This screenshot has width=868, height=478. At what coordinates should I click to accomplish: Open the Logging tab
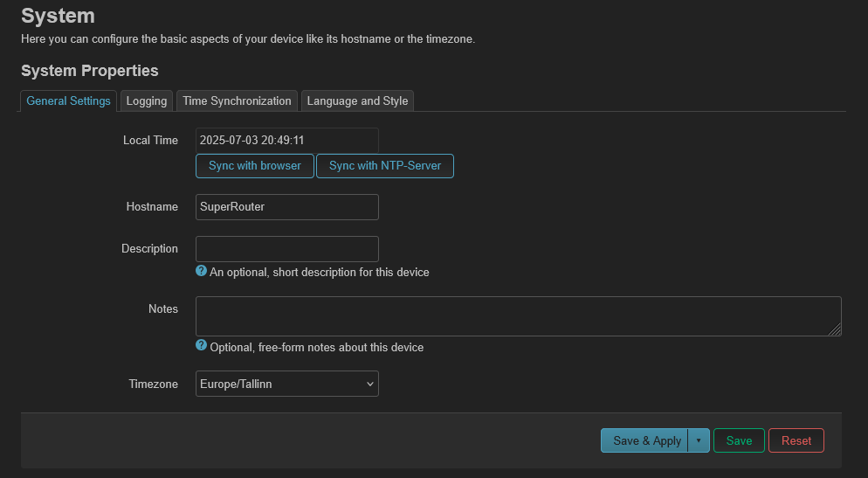(x=147, y=100)
